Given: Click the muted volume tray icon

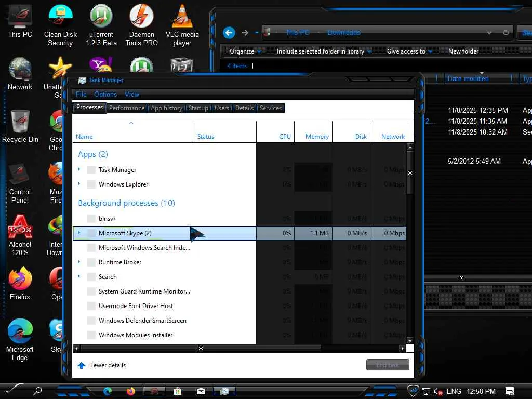Looking at the screenshot, I should [x=438, y=392].
